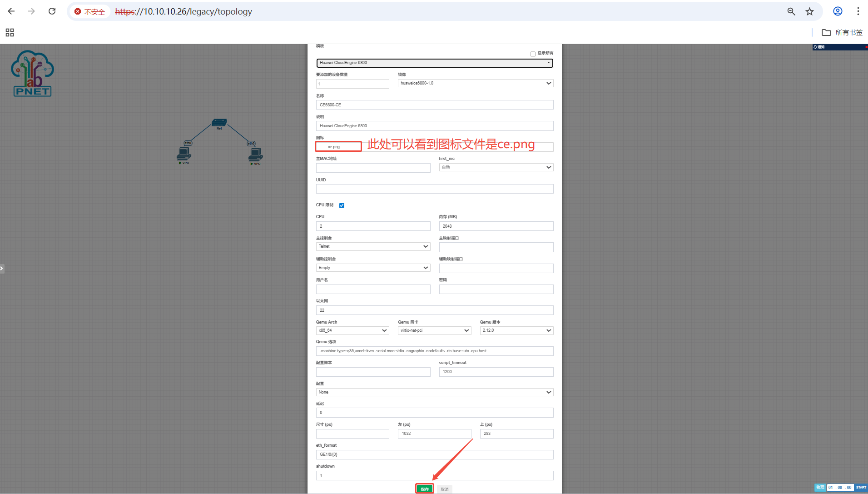
Task: Click the timer 01:00:00 field
Action: pos(840,488)
